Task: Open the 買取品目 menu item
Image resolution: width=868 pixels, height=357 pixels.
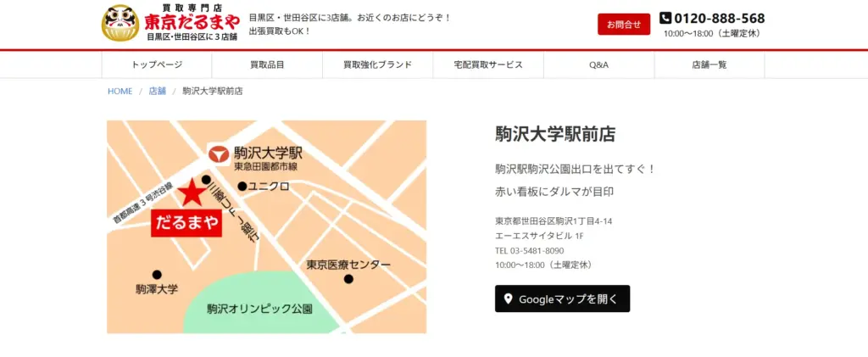Action: tap(267, 64)
